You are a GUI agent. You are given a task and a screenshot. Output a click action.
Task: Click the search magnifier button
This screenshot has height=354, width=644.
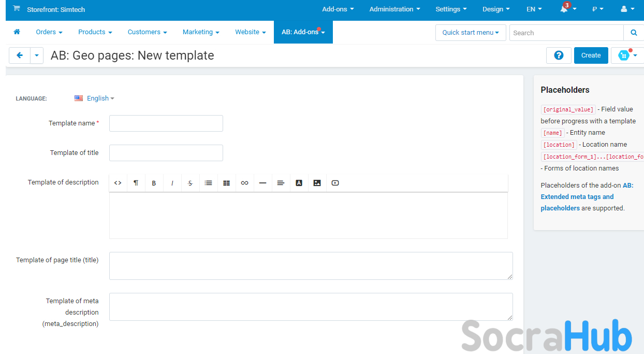[x=634, y=33]
